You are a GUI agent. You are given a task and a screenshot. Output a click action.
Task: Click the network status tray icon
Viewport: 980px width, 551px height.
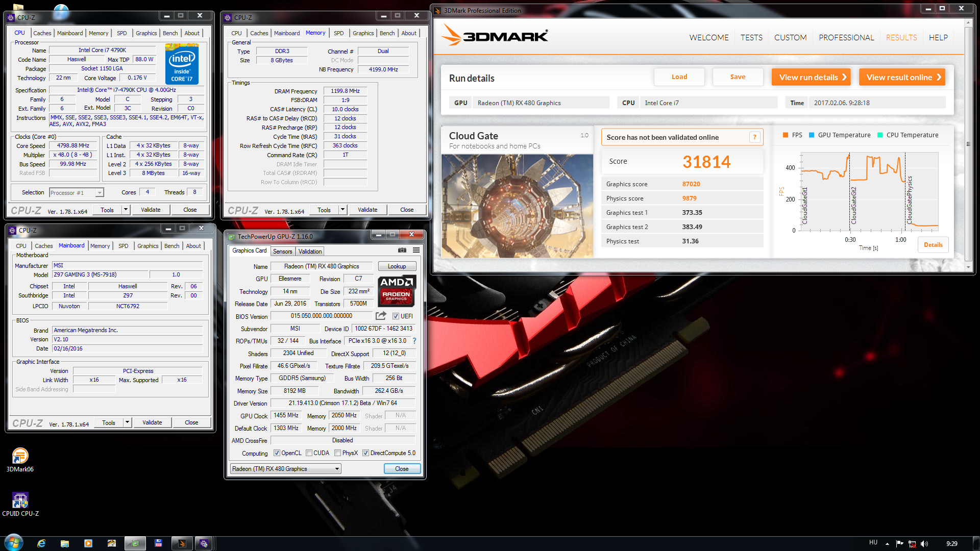(x=912, y=544)
